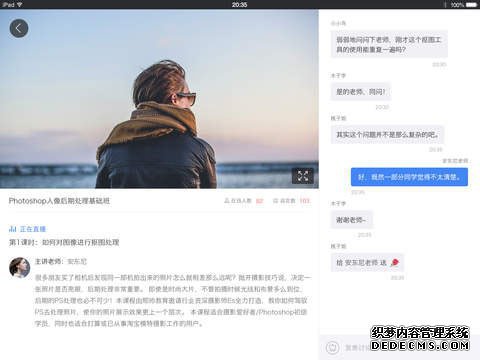Screen dimensions: 480x360
Task: Open the teacher's round avatar photo
Action: (20, 267)
